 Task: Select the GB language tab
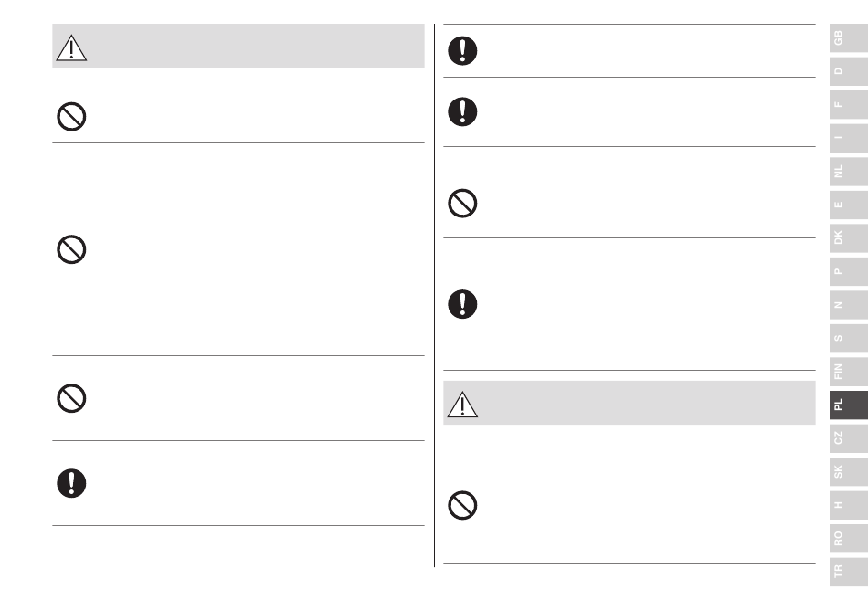849,38
